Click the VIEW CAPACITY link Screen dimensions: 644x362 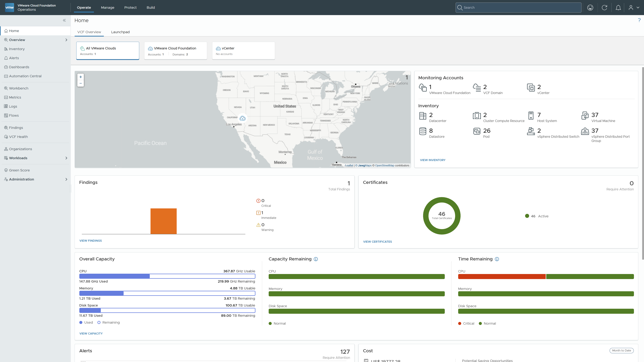pyautogui.click(x=91, y=334)
